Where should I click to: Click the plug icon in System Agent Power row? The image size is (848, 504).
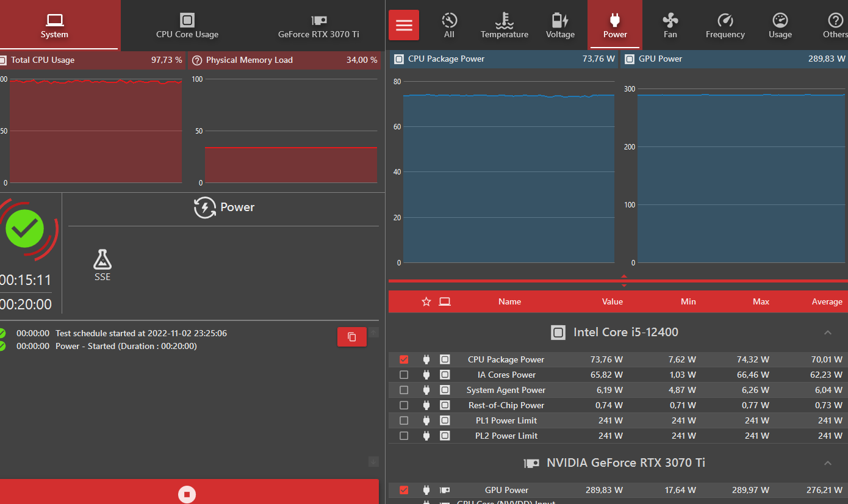(x=426, y=390)
